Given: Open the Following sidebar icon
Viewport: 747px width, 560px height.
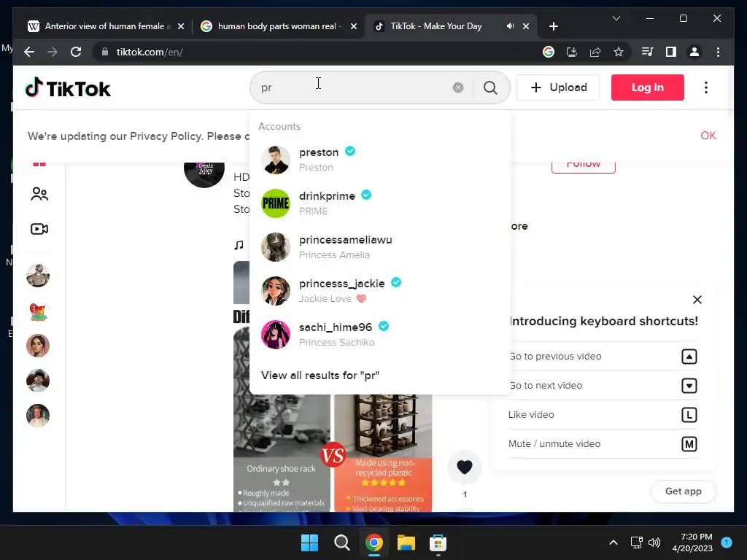Looking at the screenshot, I should (x=39, y=194).
